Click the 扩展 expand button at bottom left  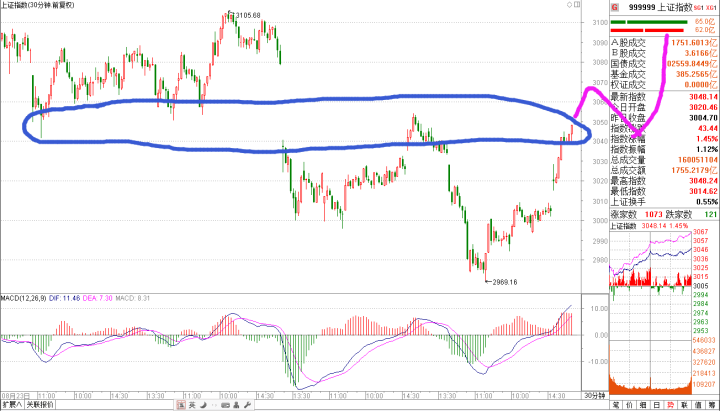coord(12,405)
